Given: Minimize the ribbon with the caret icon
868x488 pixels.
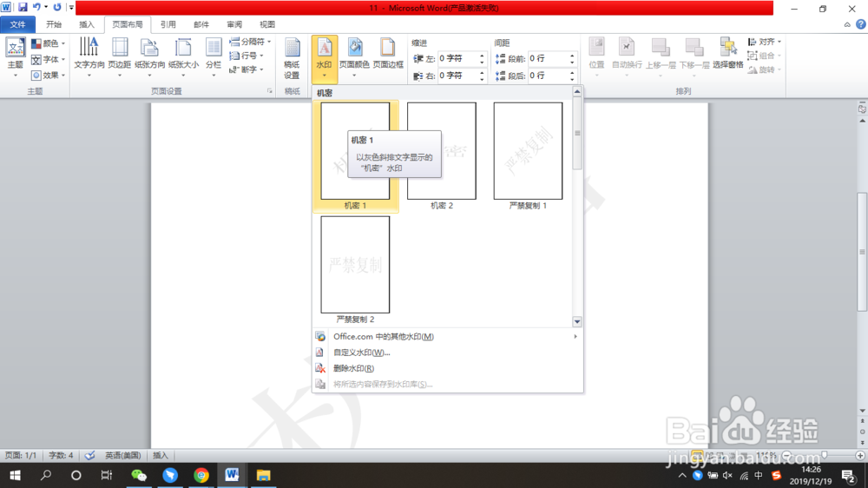Looking at the screenshot, I should point(847,24).
